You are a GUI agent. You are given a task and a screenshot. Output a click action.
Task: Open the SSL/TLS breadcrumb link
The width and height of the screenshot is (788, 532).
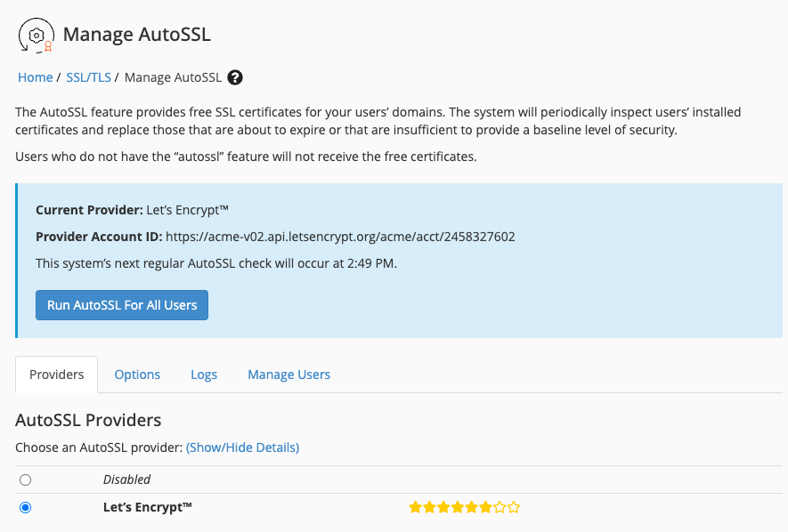[x=88, y=77]
